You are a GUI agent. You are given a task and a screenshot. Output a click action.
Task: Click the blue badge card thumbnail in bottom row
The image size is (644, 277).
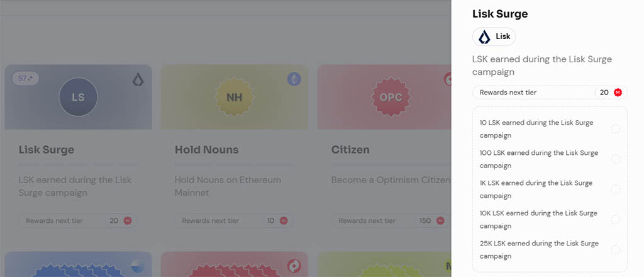78,264
